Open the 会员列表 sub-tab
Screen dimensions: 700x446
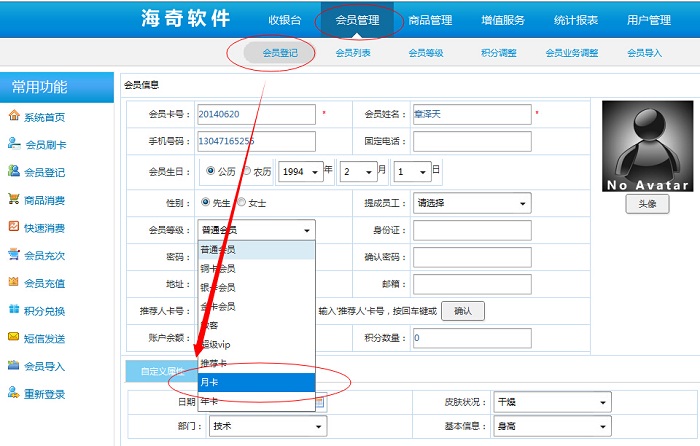click(x=352, y=53)
